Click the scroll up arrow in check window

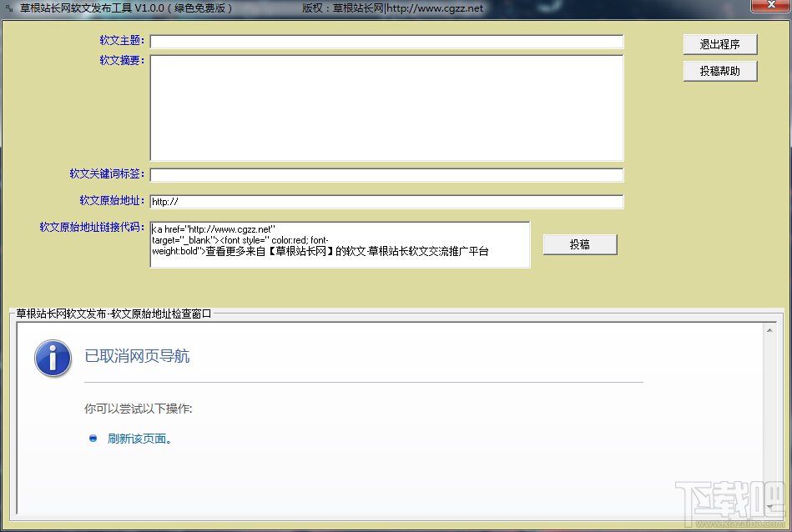tap(769, 330)
